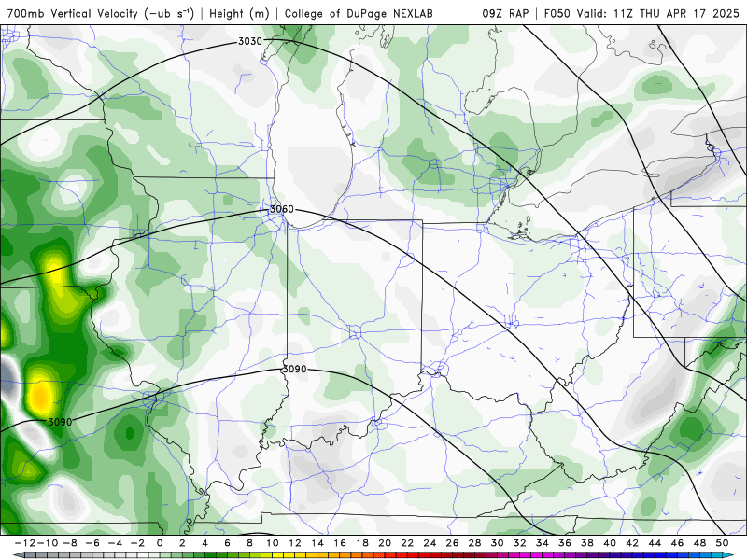
Task: Click the 24 color scale label
Action: point(430,543)
